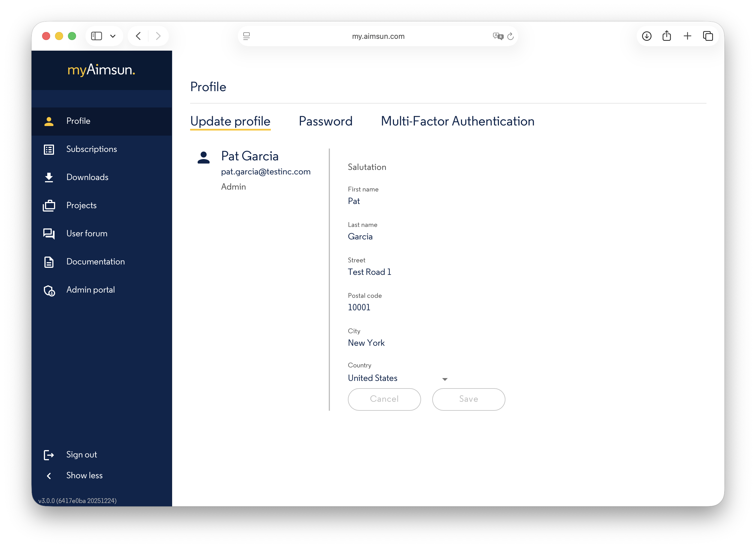Expand the Country dropdown arrow
This screenshot has width=756, height=548.
tap(445, 379)
